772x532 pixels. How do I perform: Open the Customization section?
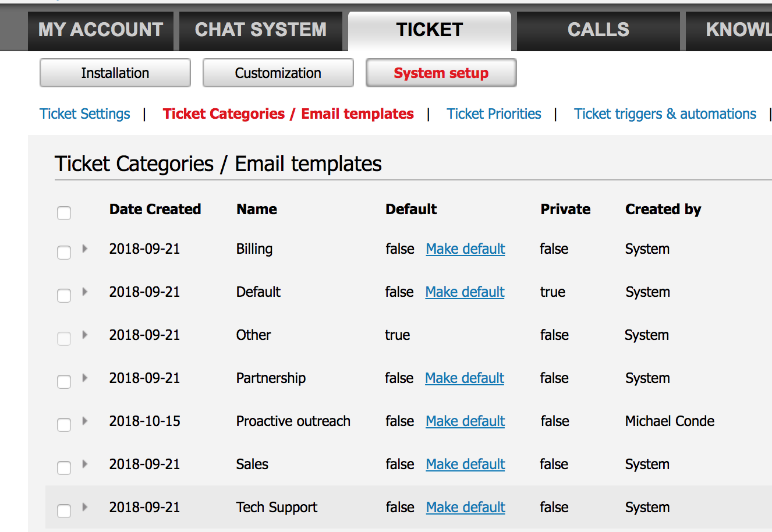pos(278,73)
